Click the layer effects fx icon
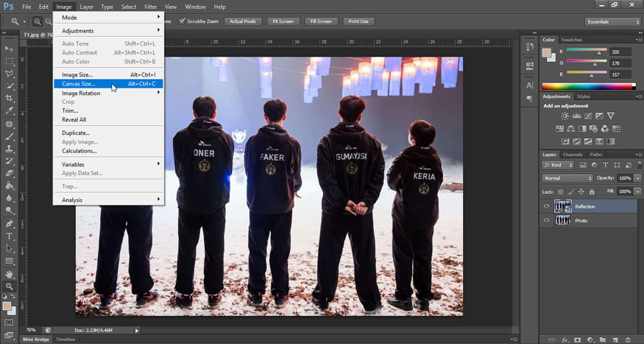This screenshot has height=344, width=644. tap(565, 340)
